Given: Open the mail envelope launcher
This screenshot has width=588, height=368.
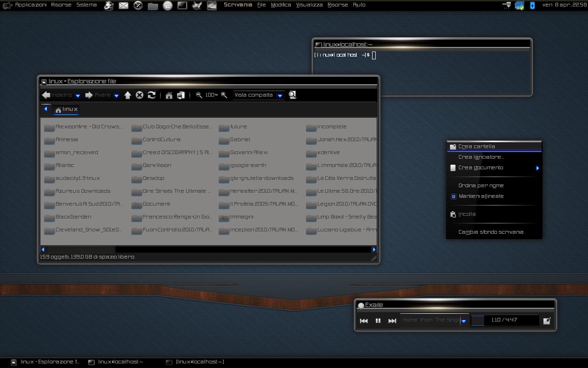Looking at the screenshot, I should [124, 6].
